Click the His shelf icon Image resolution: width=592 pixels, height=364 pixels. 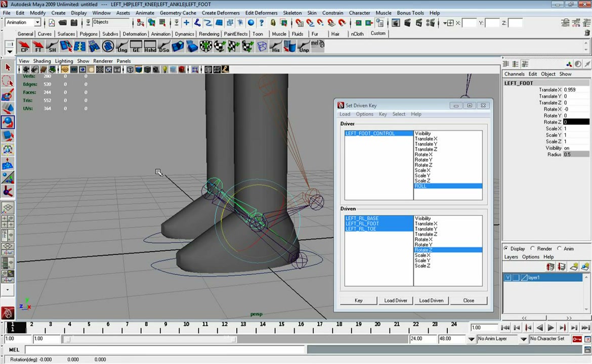(276, 47)
